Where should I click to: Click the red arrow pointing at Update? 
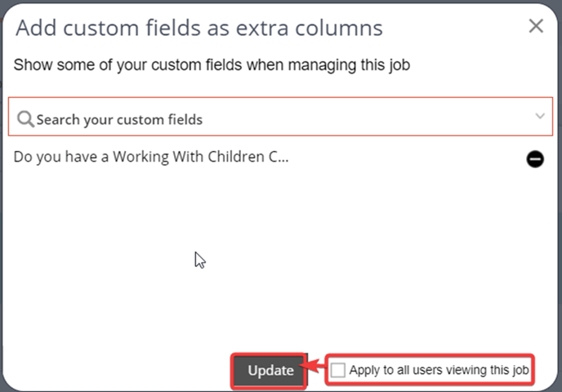coord(316,366)
